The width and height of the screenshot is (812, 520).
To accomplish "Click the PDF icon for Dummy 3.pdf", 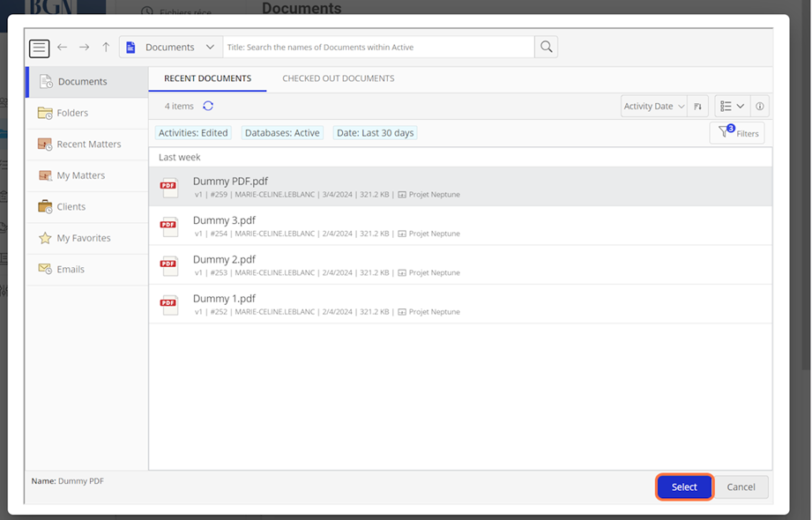I will (168, 226).
